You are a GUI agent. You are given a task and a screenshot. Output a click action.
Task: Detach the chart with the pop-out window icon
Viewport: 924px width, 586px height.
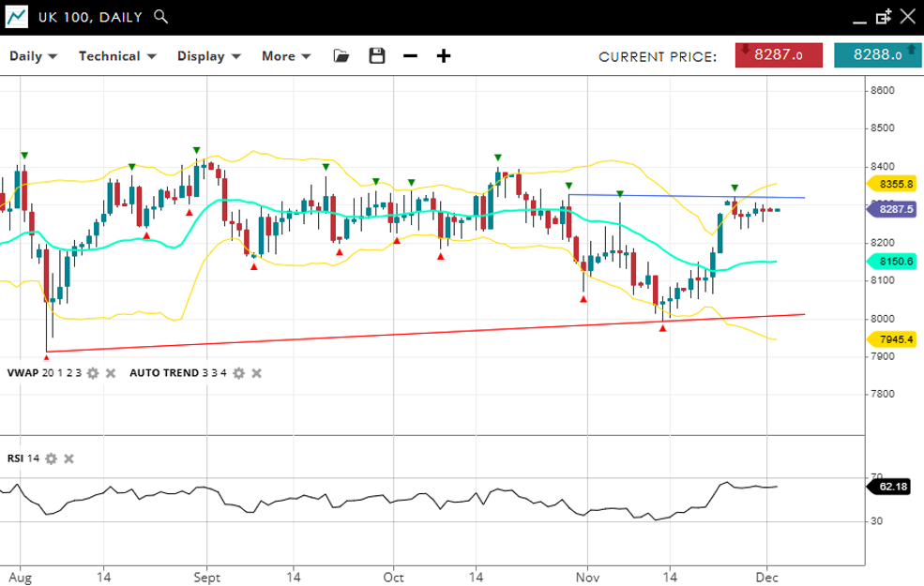[x=883, y=17]
